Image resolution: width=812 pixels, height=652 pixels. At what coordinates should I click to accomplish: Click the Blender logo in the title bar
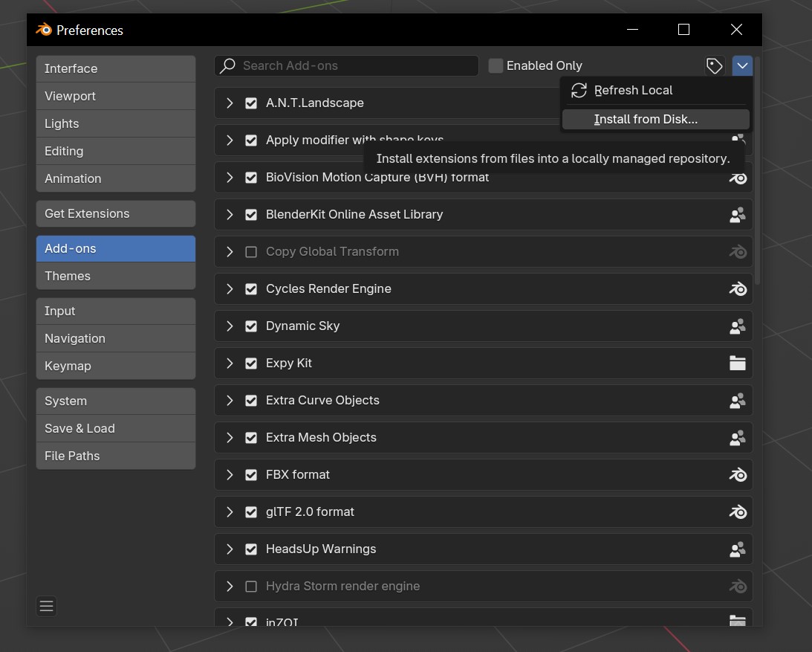point(44,30)
